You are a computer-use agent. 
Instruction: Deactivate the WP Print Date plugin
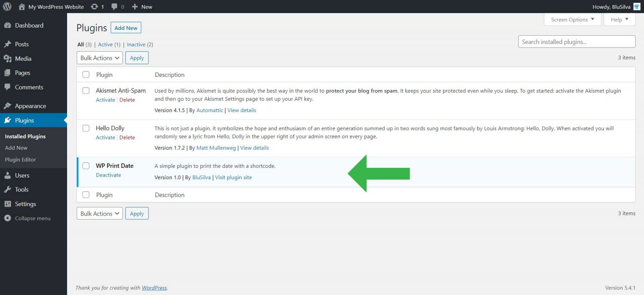pyautogui.click(x=108, y=175)
